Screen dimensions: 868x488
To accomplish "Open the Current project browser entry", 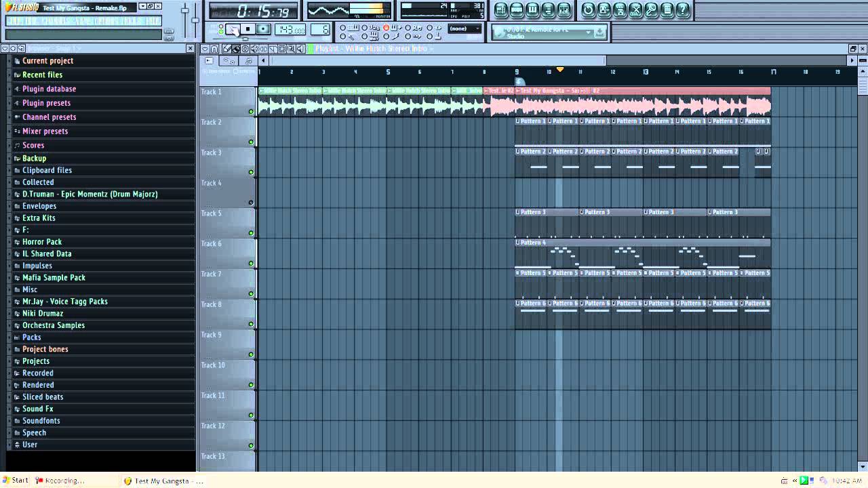I will [x=47, y=61].
